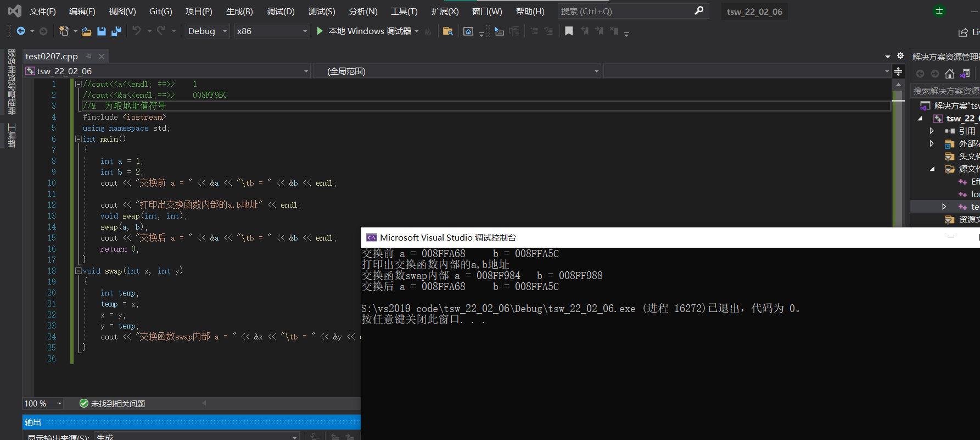This screenshot has height=440, width=980.
Task: Click the editor settings gear icon
Action: 900,56
